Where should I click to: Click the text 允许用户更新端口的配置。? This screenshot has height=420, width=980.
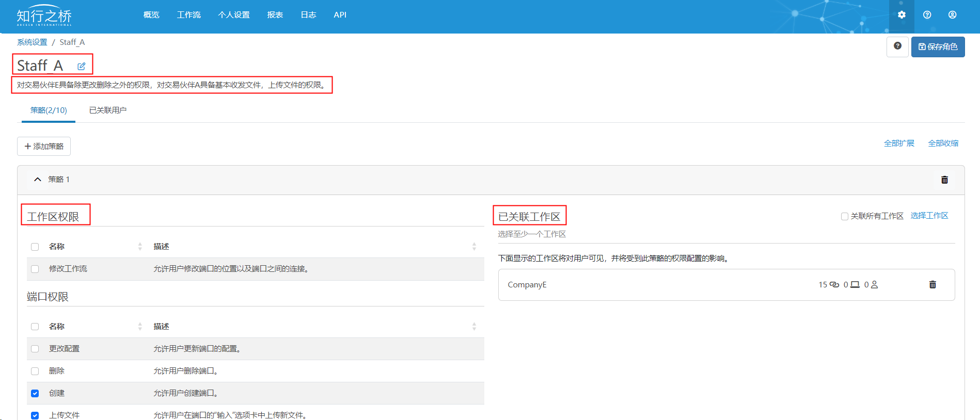(198, 349)
